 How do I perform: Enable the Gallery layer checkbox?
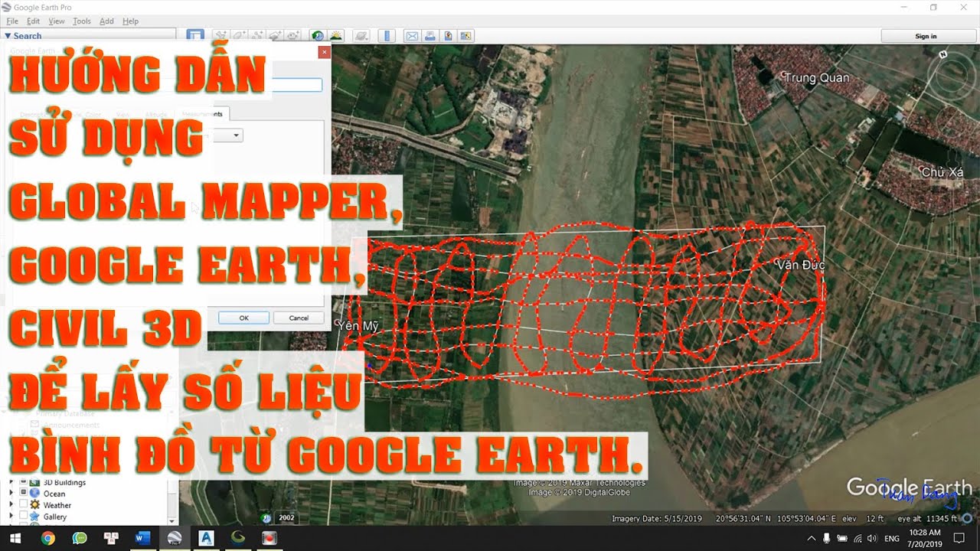click(23, 517)
